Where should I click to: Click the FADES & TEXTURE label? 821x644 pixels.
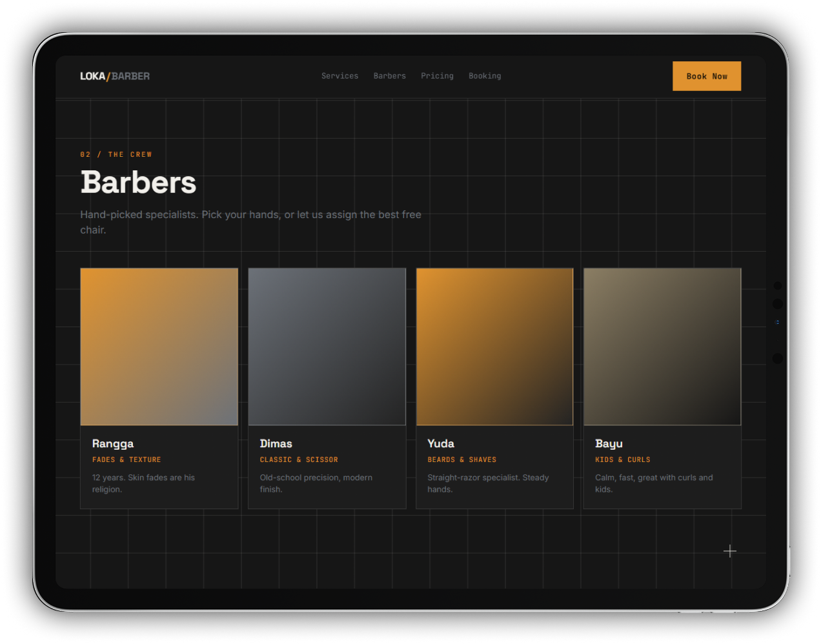(x=127, y=459)
